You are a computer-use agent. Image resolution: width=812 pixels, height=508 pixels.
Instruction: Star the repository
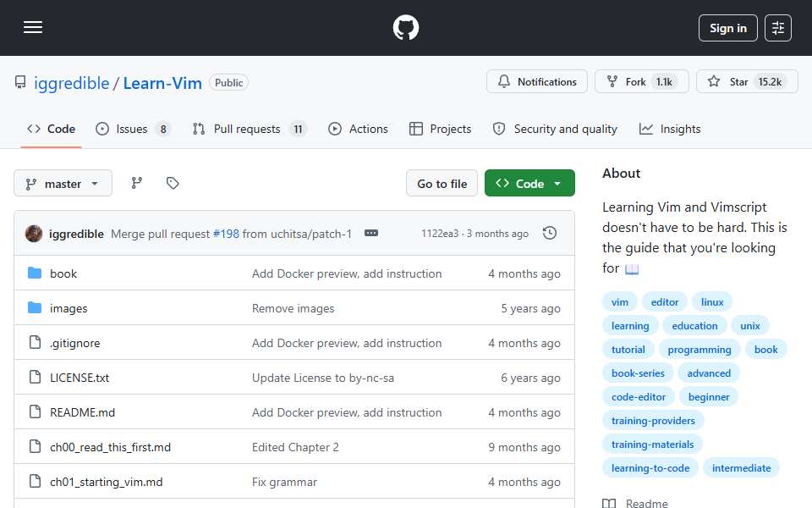click(x=746, y=82)
